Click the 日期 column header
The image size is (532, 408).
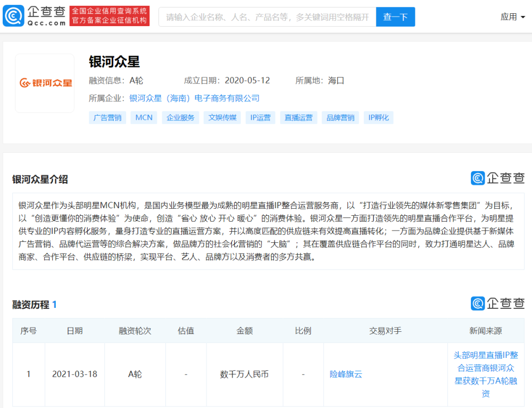tap(74, 331)
